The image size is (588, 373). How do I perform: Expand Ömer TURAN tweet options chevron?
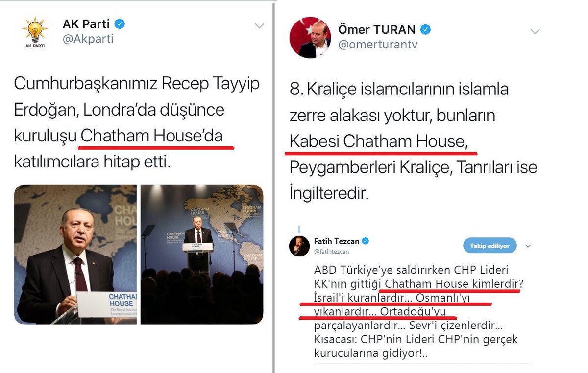point(535,31)
